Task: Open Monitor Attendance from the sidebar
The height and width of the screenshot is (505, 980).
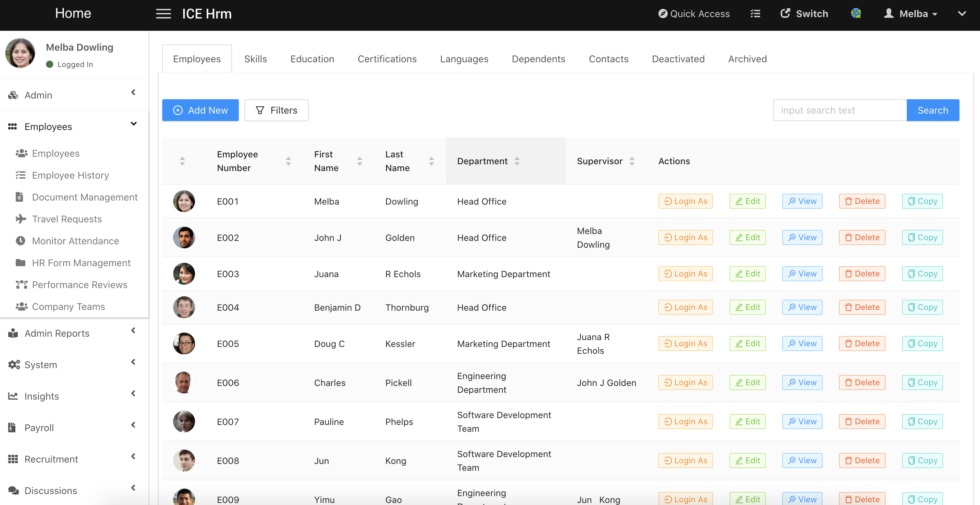Action: 75,241
